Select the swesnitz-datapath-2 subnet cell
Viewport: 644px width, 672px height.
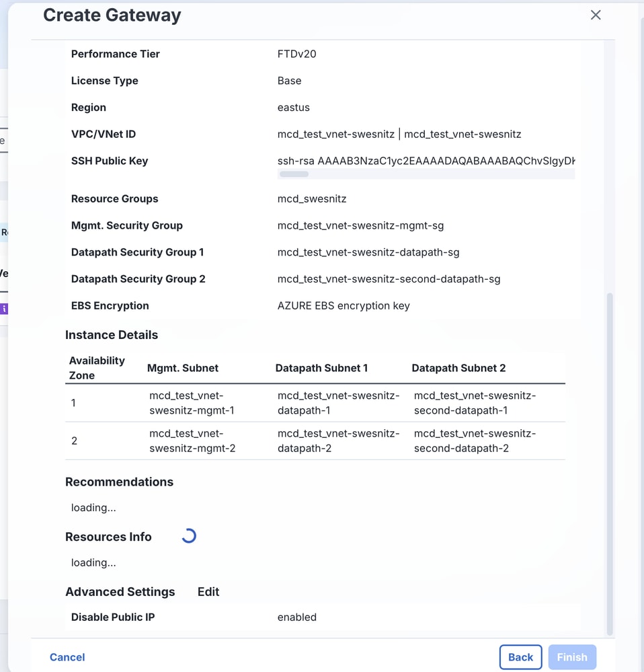[338, 441]
